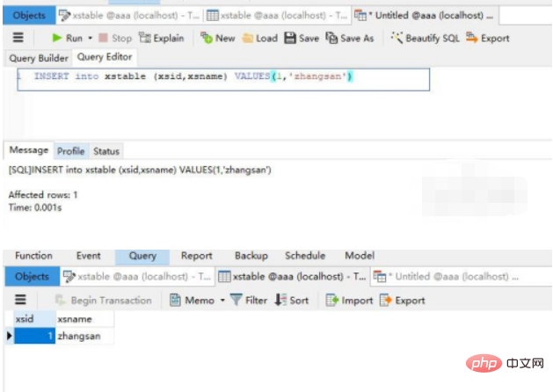Click Function in the main toolbar
This screenshot has width=553, height=392.
[33, 256]
